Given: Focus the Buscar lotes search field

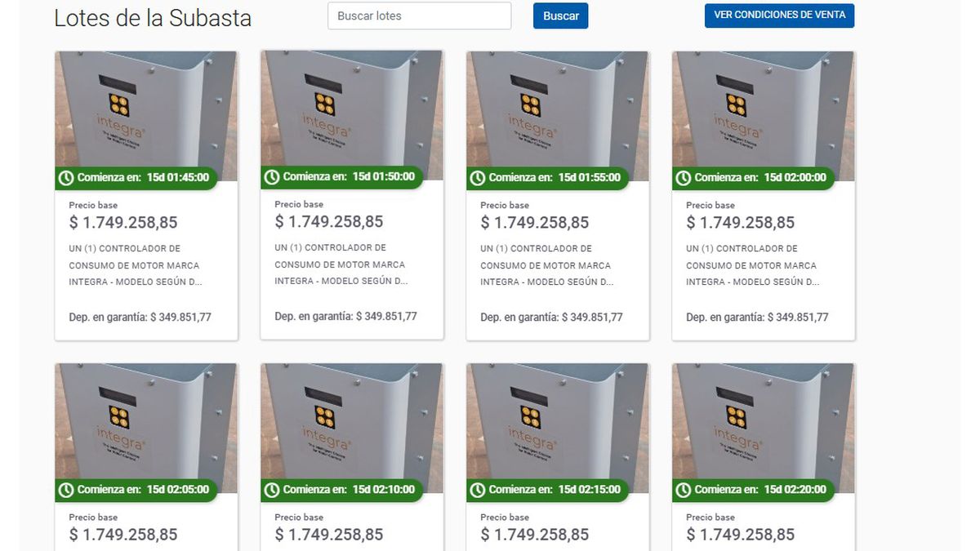Looking at the screenshot, I should pyautogui.click(x=419, y=16).
